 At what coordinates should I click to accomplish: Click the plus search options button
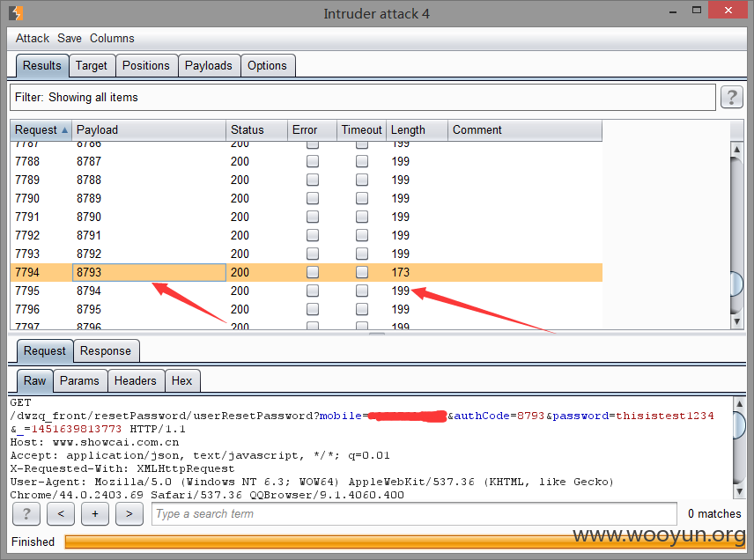click(x=95, y=514)
